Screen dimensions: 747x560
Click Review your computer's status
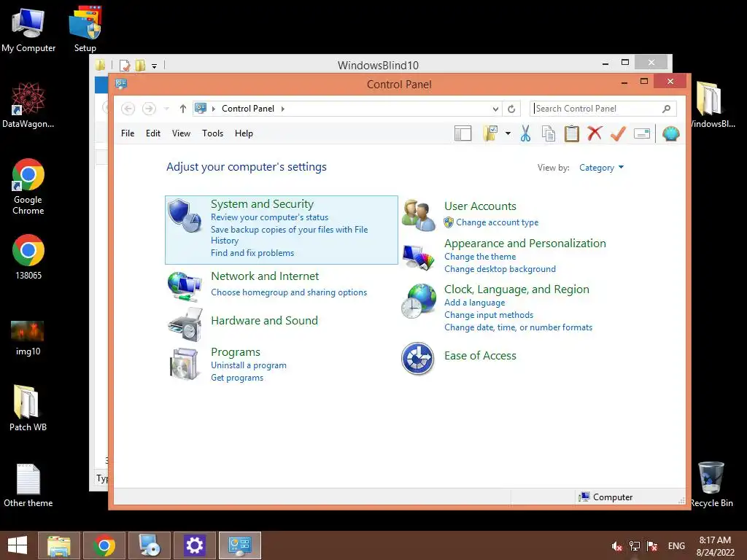pos(270,217)
